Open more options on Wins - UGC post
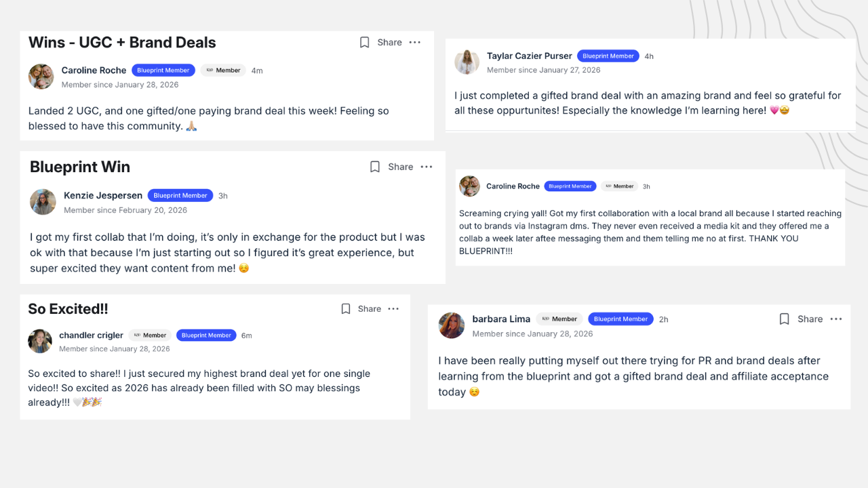The height and width of the screenshot is (488, 868). click(415, 43)
